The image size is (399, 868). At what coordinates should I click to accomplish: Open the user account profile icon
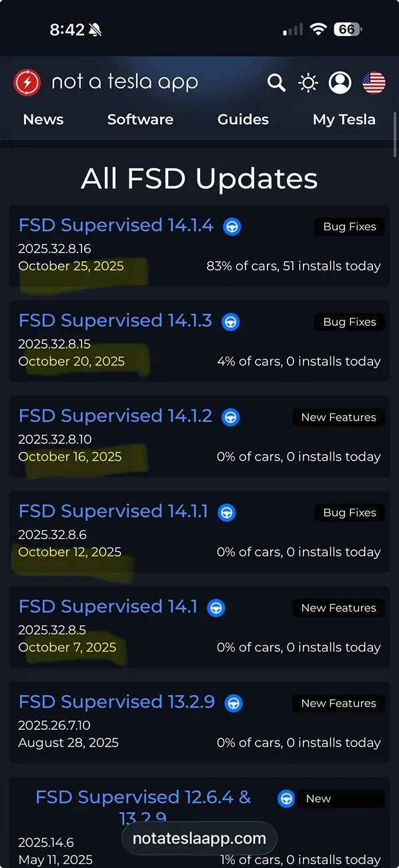point(340,83)
